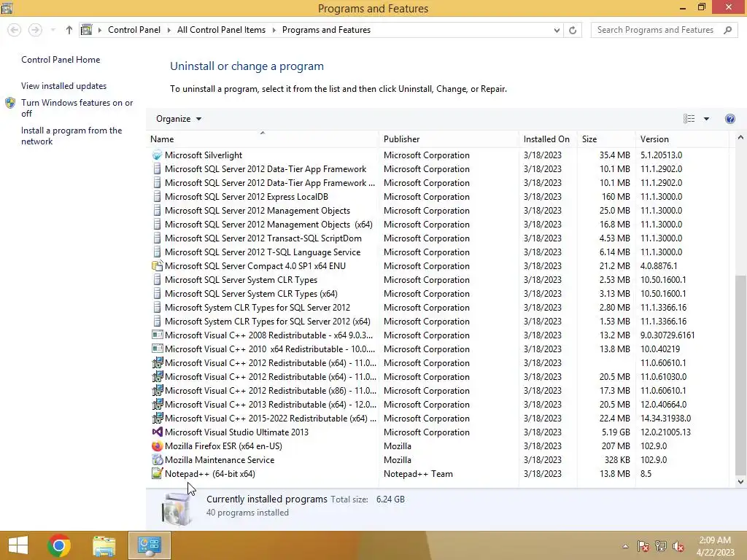The image size is (747, 560).
Task: Go up one folder level
Action: click(69, 30)
